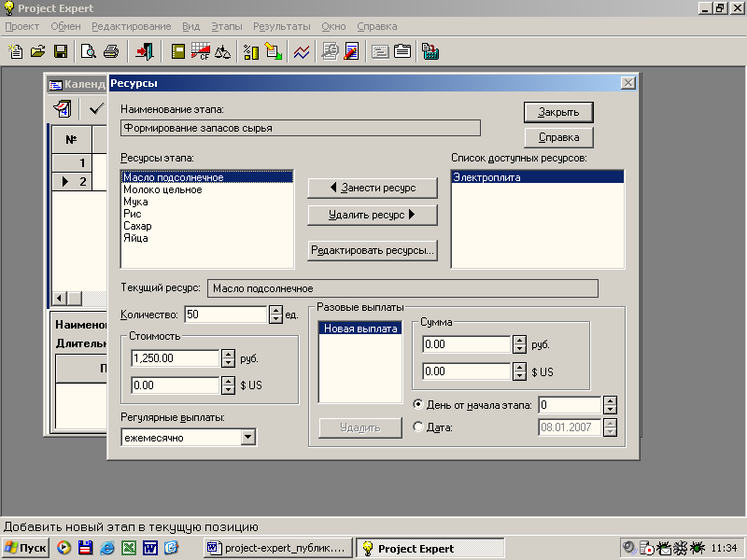Viewport: 747px width, 560px height.
Task: Click the yellow table with arrow icon
Action: [274, 51]
